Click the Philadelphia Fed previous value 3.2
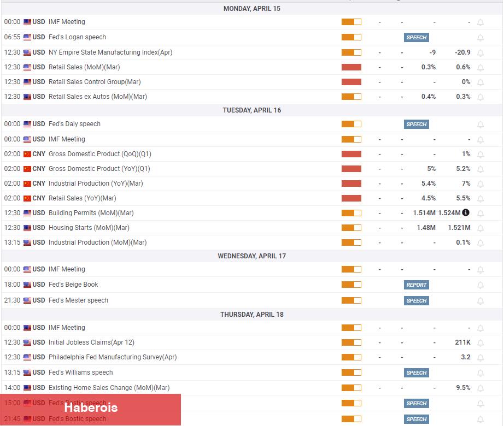The image size is (504, 426). click(x=466, y=357)
